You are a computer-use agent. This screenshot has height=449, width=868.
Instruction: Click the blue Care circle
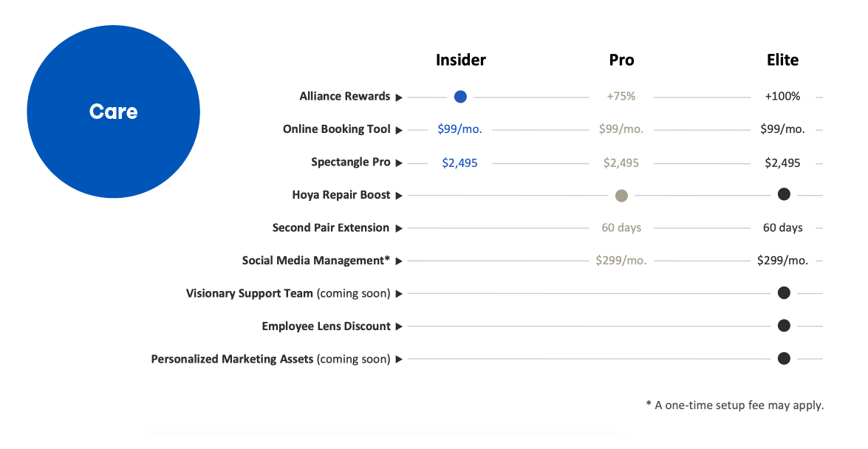[114, 112]
